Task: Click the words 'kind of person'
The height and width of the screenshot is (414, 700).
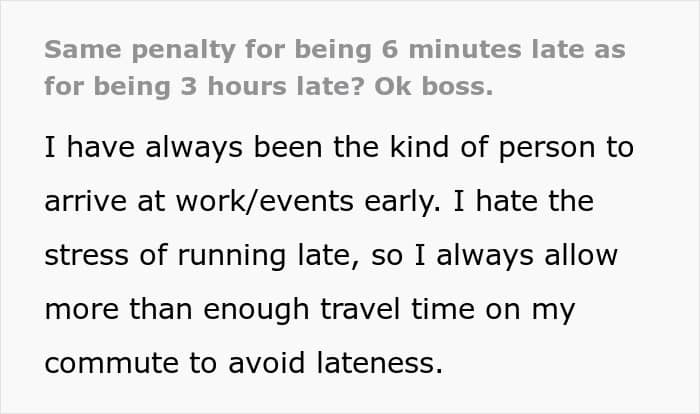Action: 492,147
